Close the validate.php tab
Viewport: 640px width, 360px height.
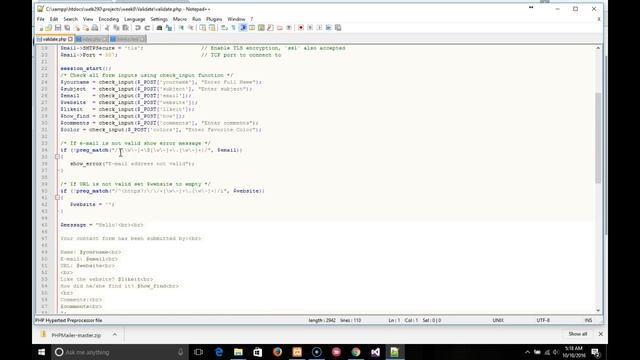[71, 39]
